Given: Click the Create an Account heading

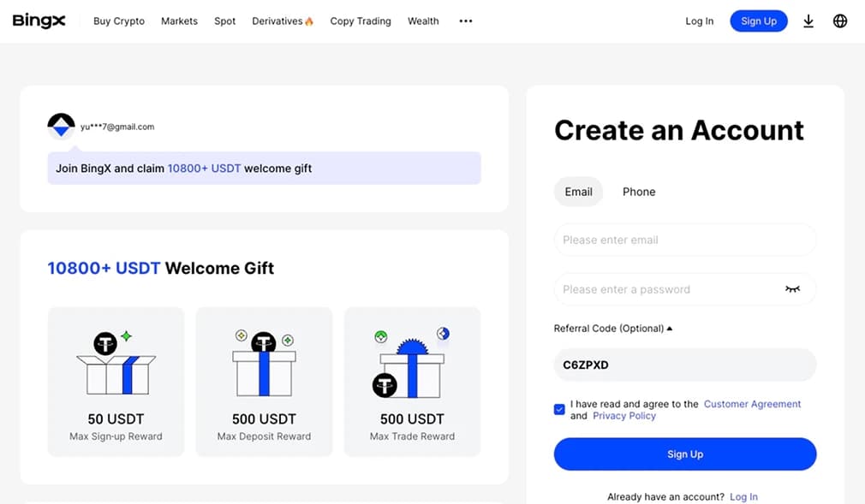Looking at the screenshot, I should coord(679,131).
